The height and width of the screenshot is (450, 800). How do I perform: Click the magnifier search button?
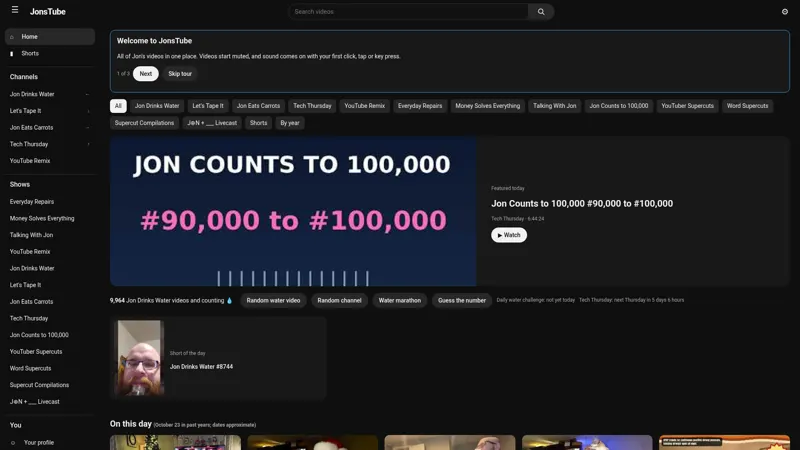[x=541, y=12]
